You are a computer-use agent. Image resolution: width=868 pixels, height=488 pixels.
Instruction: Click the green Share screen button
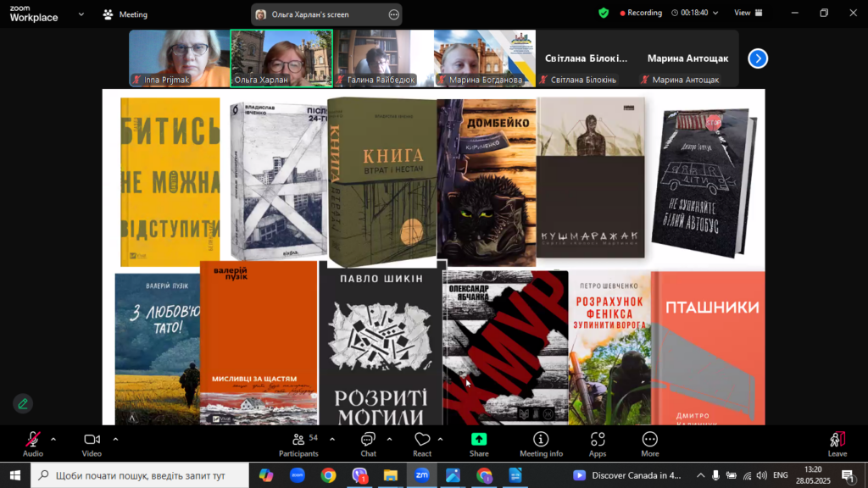pos(479,444)
